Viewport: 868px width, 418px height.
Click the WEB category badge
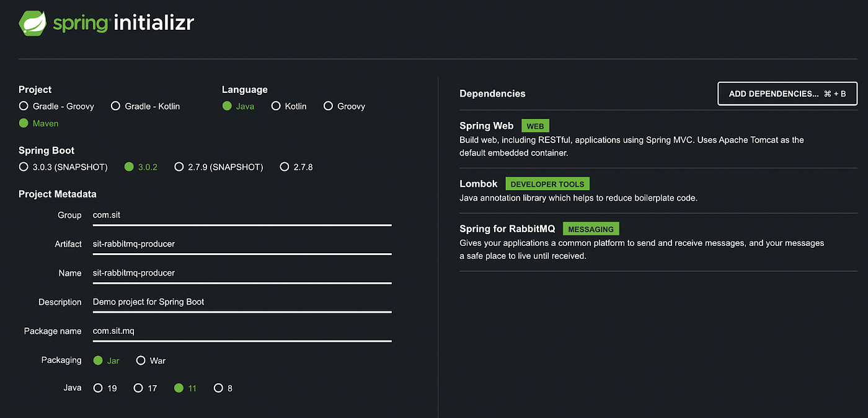(x=535, y=126)
